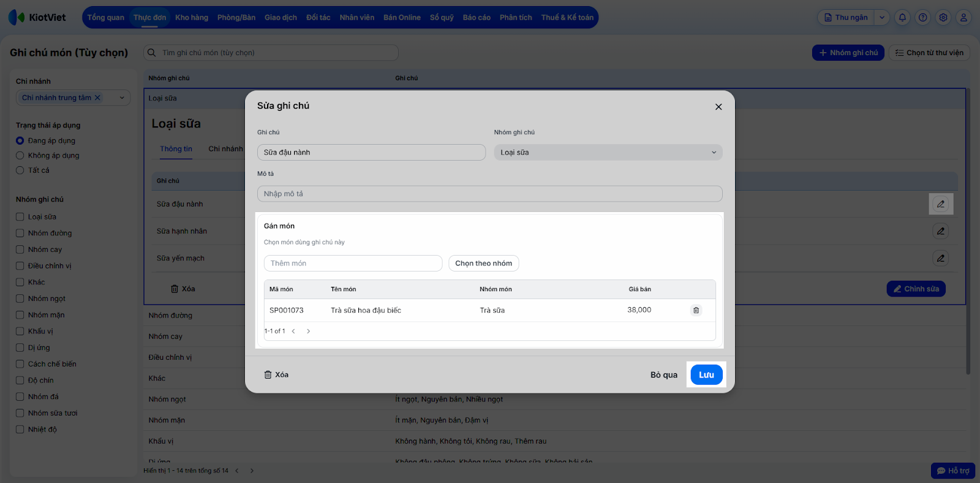
Task: Open the help question mark icon
Action: point(923,18)
